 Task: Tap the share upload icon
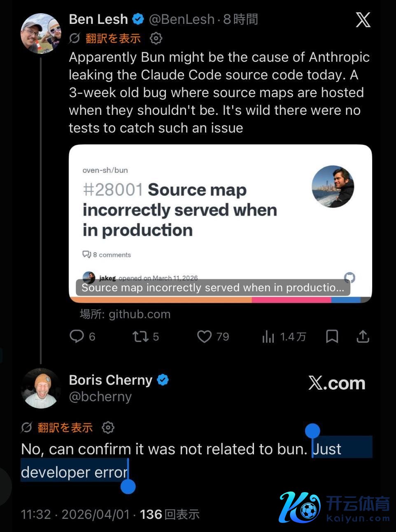363,337
